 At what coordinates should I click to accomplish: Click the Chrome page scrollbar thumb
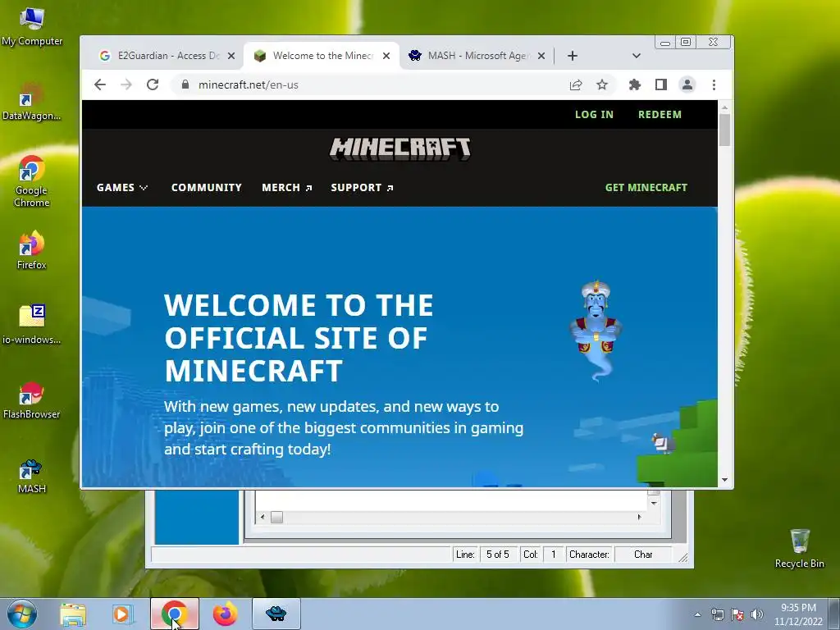725,130
